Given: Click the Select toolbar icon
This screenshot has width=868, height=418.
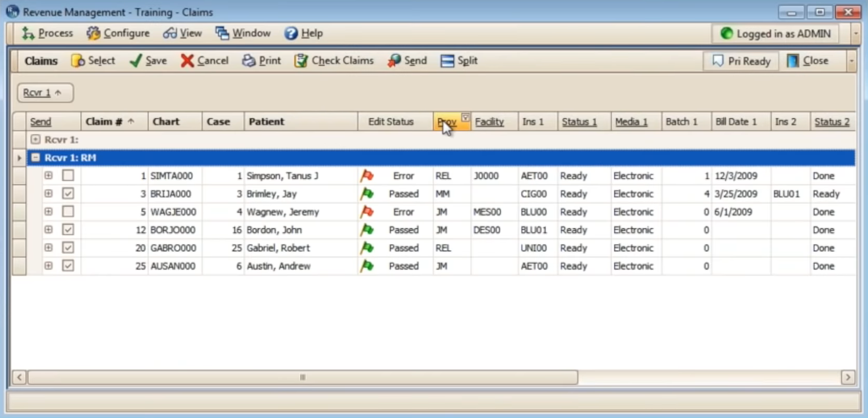Looking at the screenshot, I should click(x=78, y=61).
